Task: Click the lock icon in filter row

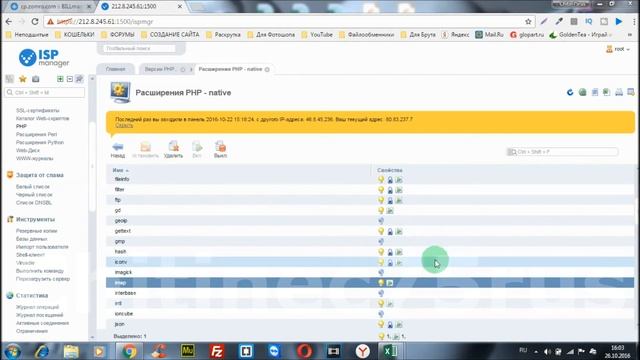Action: tap(390, 190)
